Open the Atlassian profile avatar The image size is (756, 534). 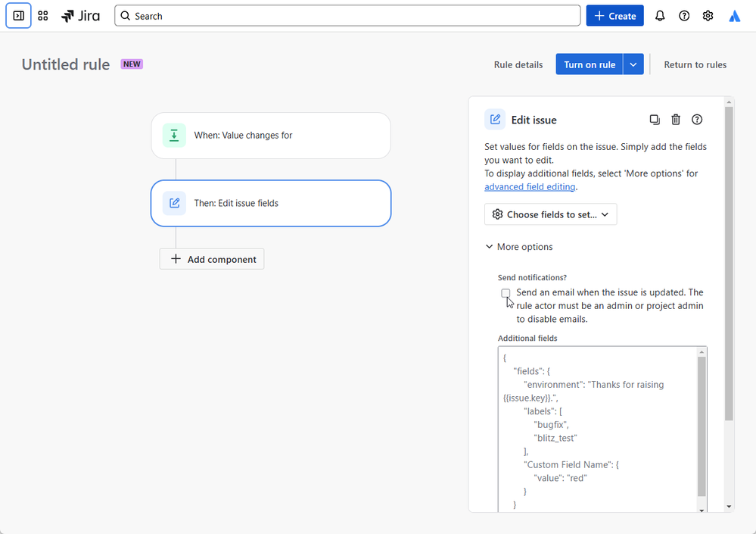(x=734, y=16)
